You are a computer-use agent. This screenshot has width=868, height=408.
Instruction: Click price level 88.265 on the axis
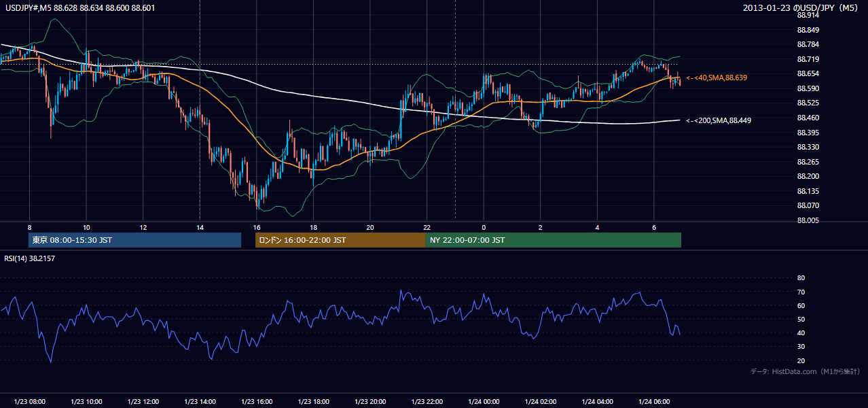click(808, 162)
